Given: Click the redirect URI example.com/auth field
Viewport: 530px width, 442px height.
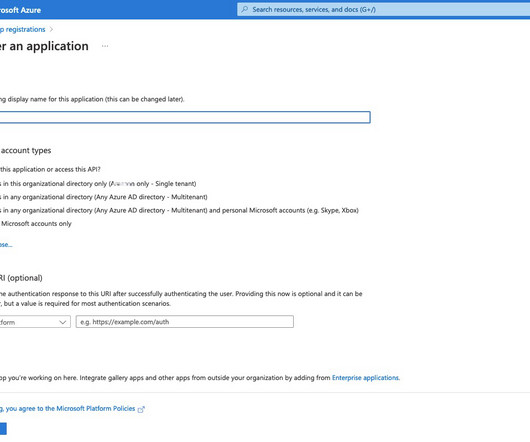Looking at the screenshot, I should 185,322.
